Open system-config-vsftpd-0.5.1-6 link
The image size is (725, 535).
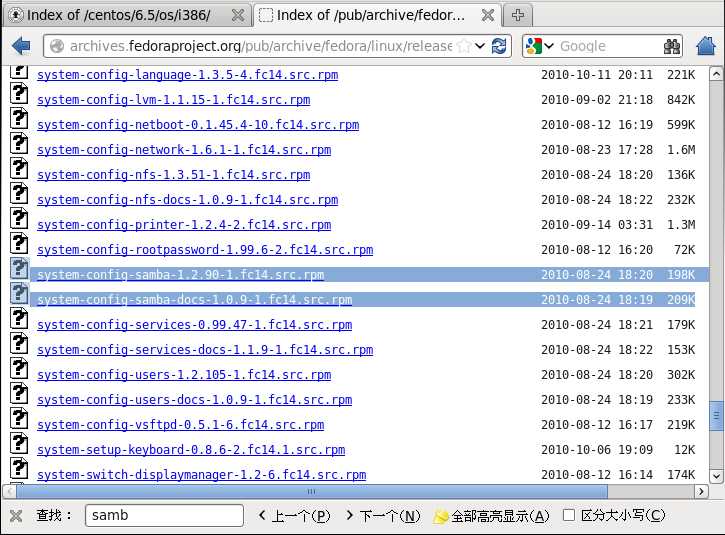point(180,424)
